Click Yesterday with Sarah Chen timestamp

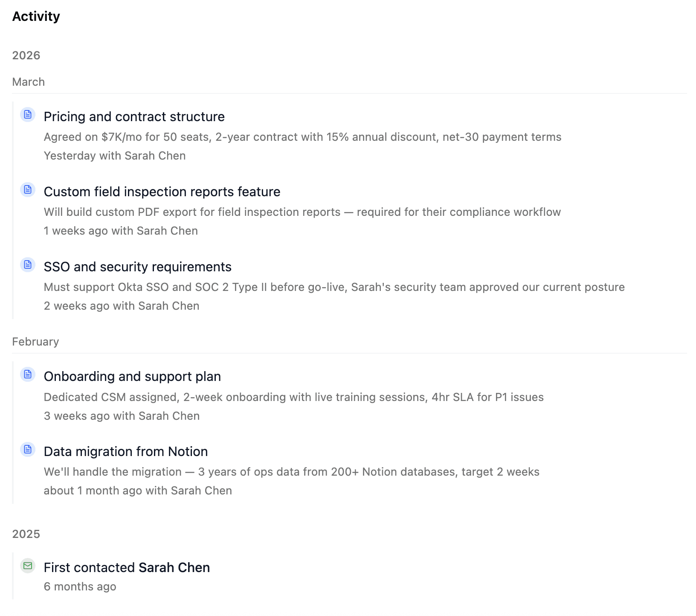pyautogui.click(x=115, y=156)
